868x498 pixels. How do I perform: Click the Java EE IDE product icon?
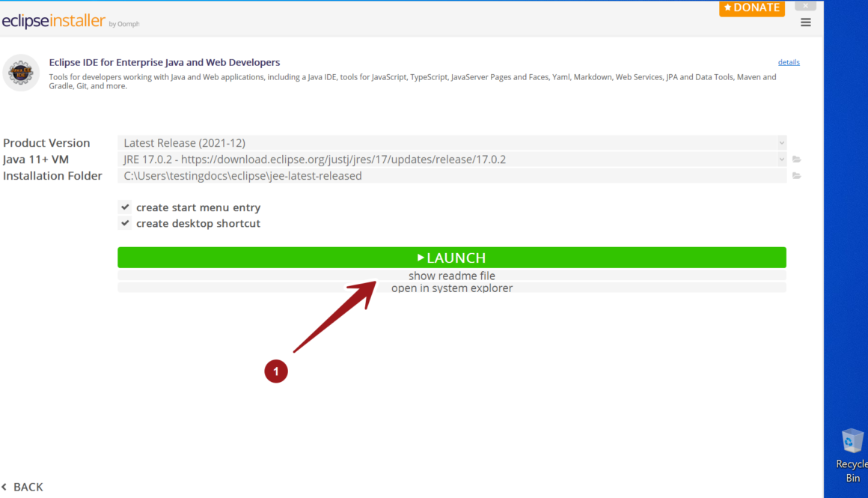(20, 73)
